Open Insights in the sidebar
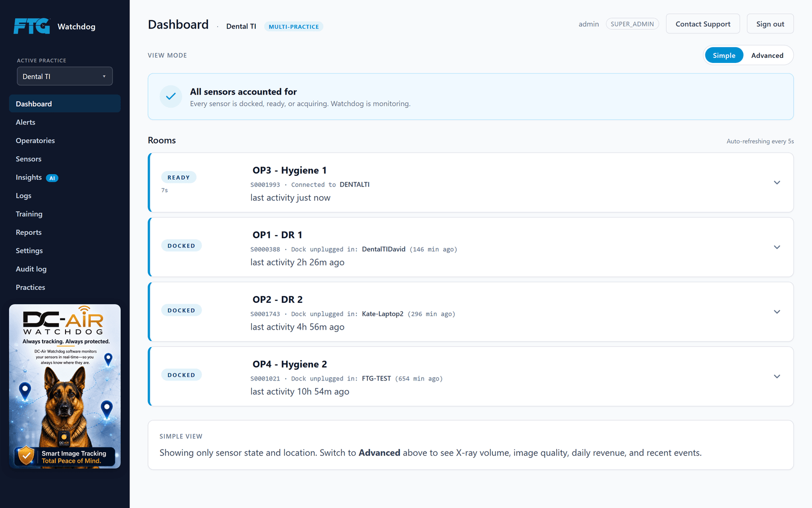 click(64, 177)
